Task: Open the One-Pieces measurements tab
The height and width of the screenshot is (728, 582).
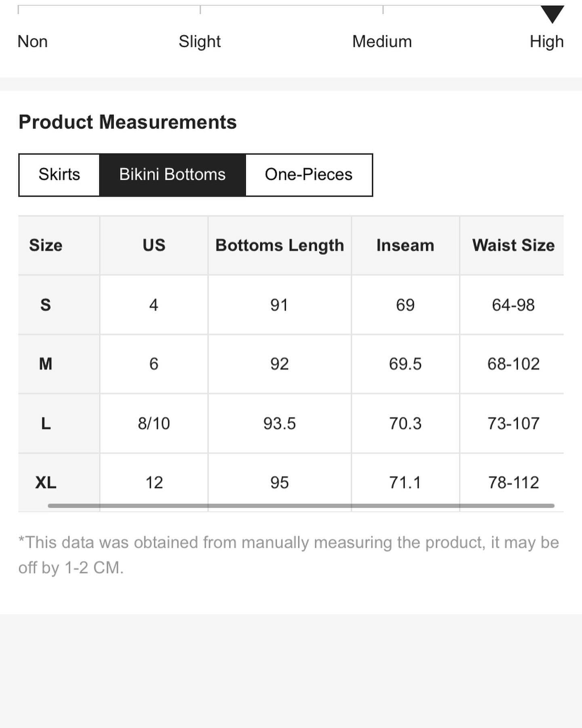Action: click(308, 175)
